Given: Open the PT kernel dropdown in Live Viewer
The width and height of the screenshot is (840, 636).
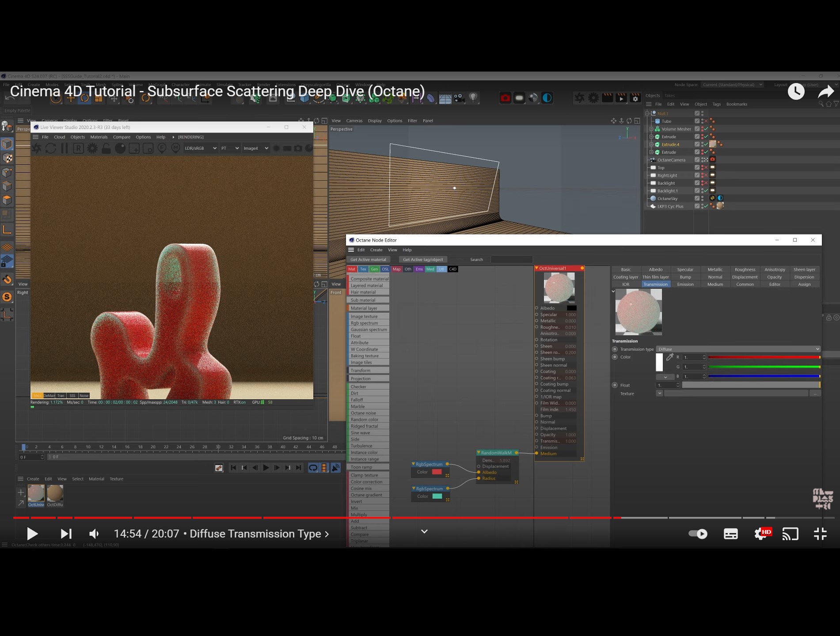Looking at the screenshot, I should tap(230, 148).
